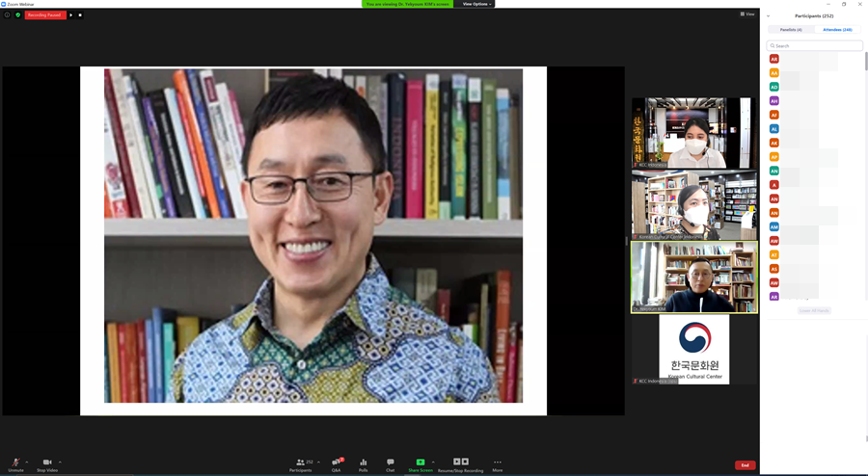Resume recording with the top play button
The image size is (868, 476).
pyautogui.click(x=71, y=14)
